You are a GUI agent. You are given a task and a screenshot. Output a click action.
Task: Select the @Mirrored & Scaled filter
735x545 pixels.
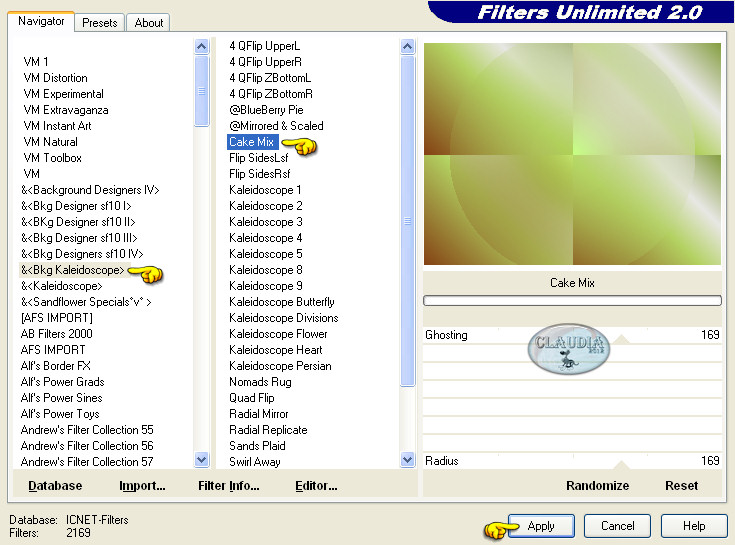276,126
